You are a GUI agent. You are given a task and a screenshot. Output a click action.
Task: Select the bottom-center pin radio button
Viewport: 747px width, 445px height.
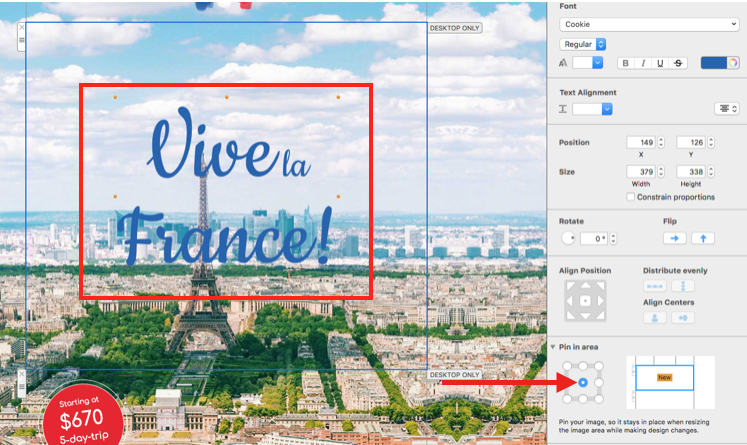[x=583, y=399]
